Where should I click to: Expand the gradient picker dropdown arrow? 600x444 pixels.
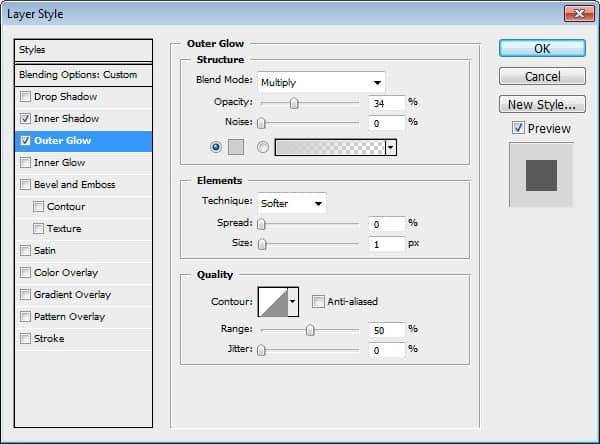pyautogui.click(x=391, y=147)
